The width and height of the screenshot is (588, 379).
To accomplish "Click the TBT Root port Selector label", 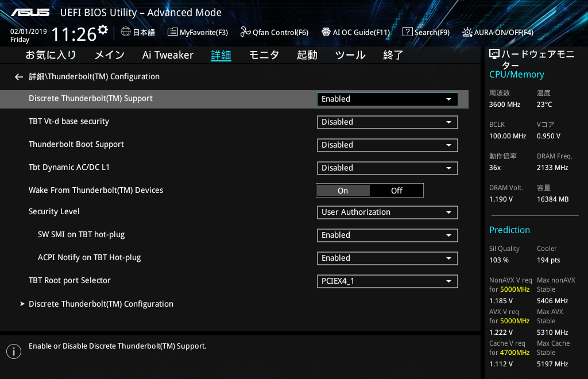I will tap(69, 280).
